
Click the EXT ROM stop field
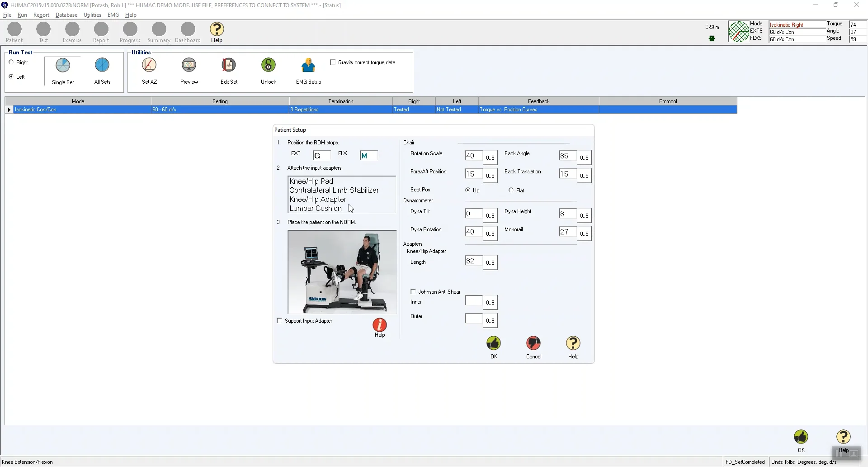(321, 155)
